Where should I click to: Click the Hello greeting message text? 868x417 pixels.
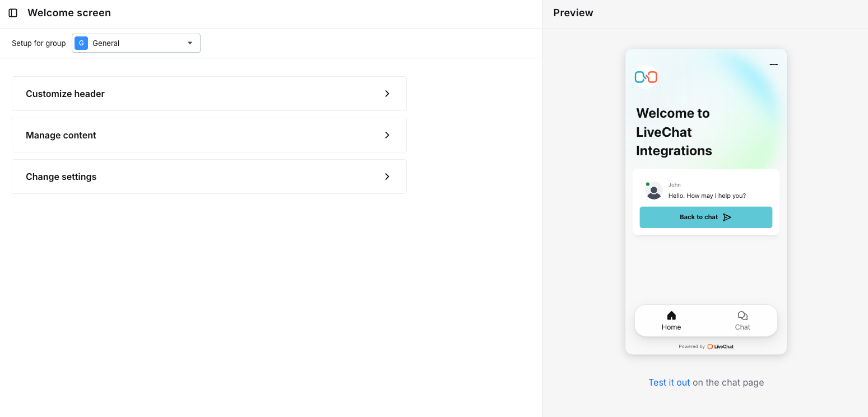coord(707,196)
